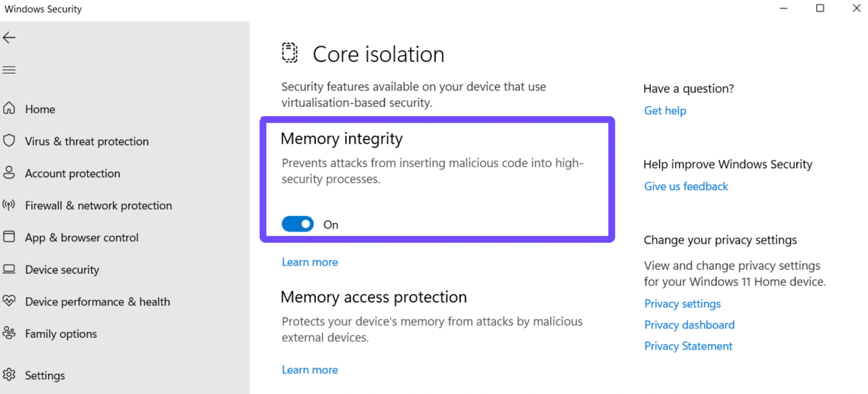Click the Family options people icon
Screen dimensions: 868x394
[9, 333]
